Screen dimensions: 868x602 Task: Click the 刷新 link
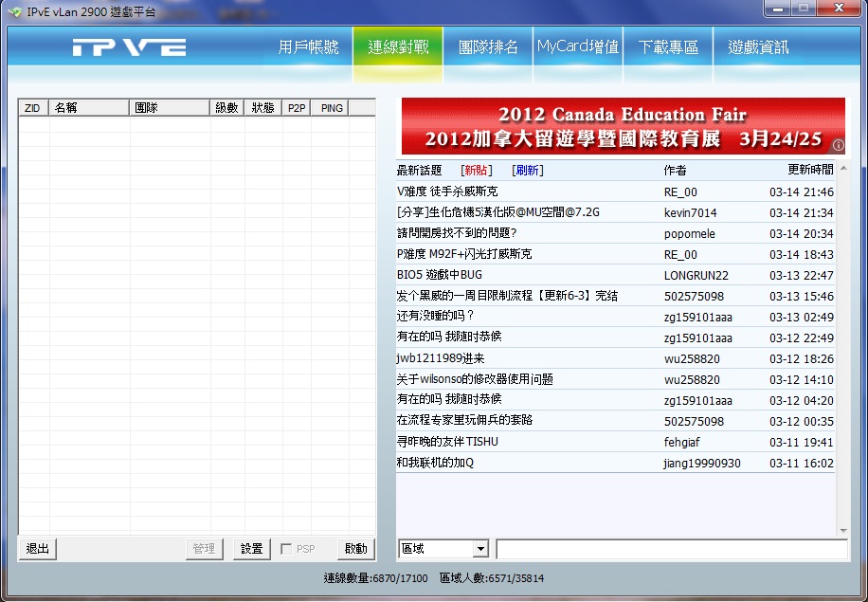point(528,171)
